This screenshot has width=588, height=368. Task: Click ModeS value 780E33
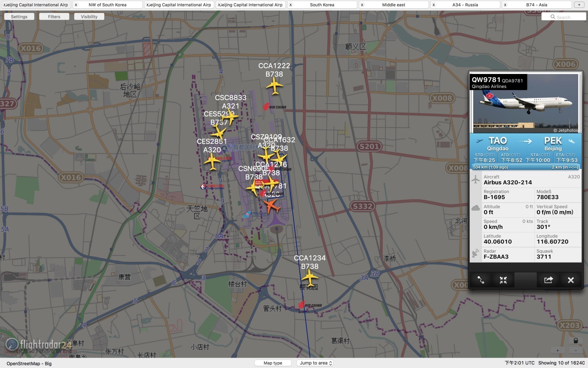click(548, 197)
